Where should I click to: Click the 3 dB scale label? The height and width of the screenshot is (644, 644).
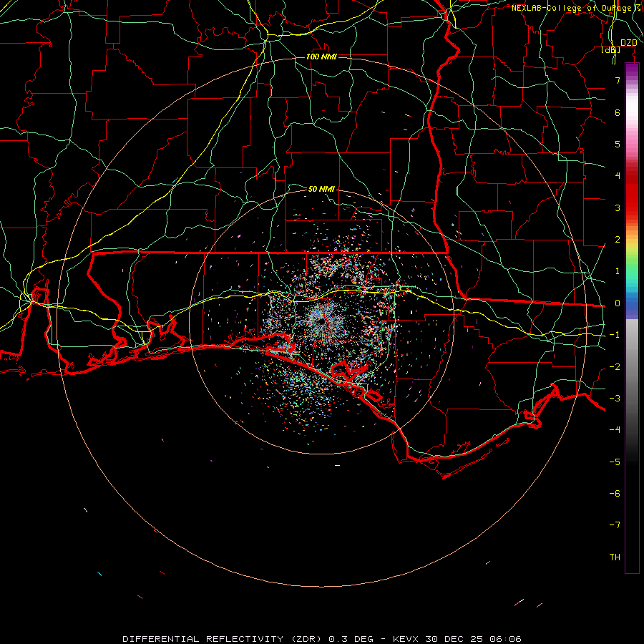click(618, 208)
